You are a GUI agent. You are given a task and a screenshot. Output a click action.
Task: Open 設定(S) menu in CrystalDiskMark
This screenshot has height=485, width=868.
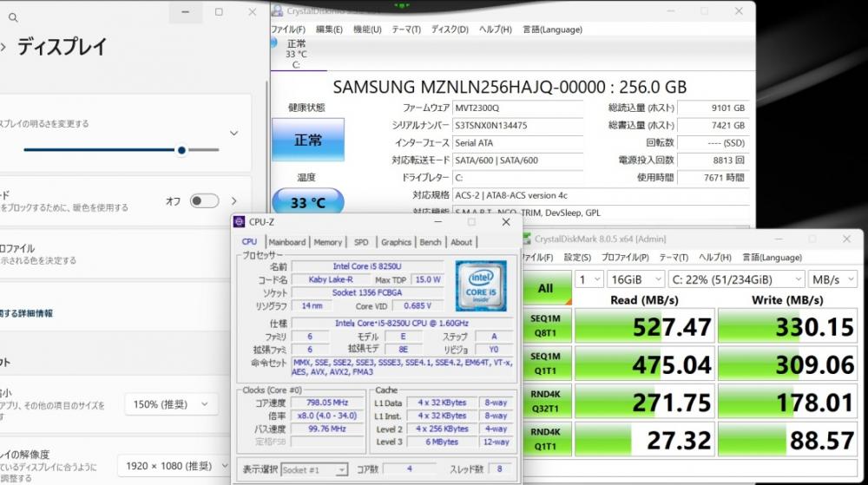577,257
